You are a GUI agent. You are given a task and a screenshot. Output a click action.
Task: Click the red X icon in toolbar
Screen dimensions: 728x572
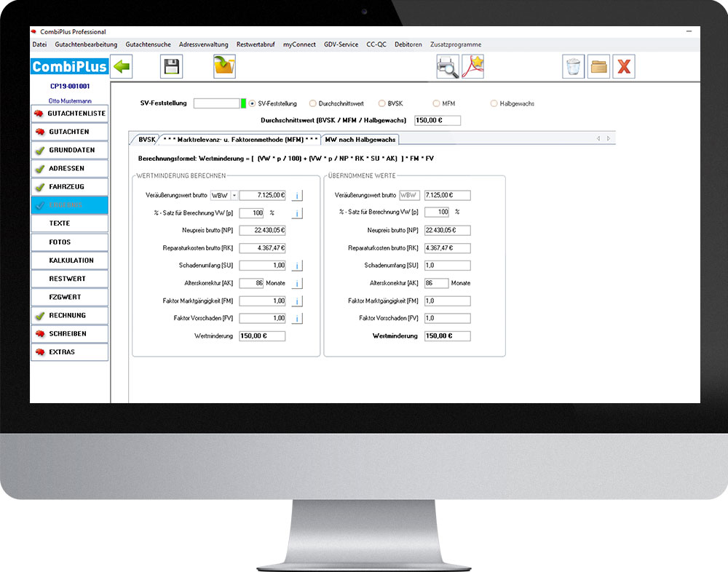pos(623,67)
